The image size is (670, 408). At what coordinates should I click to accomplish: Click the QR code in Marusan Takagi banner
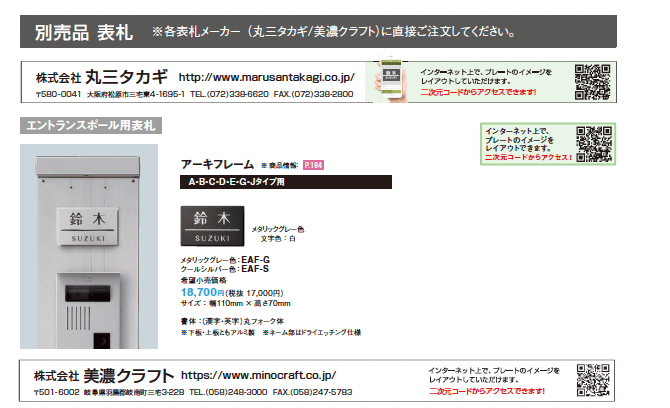591,79
